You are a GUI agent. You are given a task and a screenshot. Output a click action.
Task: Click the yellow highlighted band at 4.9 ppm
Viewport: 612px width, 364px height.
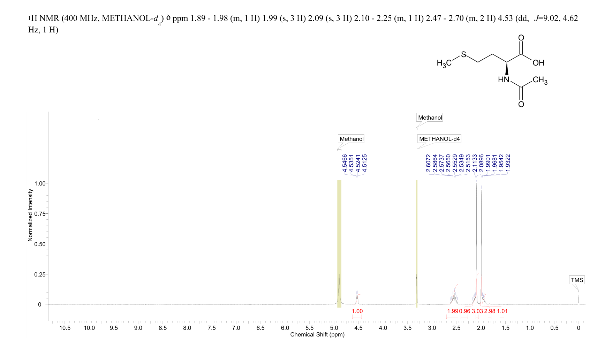(339, 244)
